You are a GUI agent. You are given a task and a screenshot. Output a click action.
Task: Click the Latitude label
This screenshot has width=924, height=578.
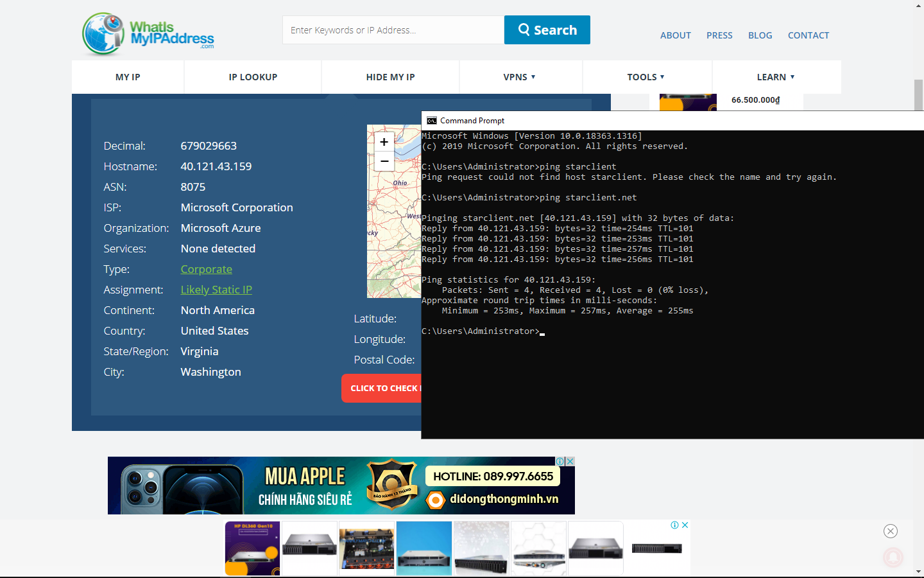click(x=375, y=319)
